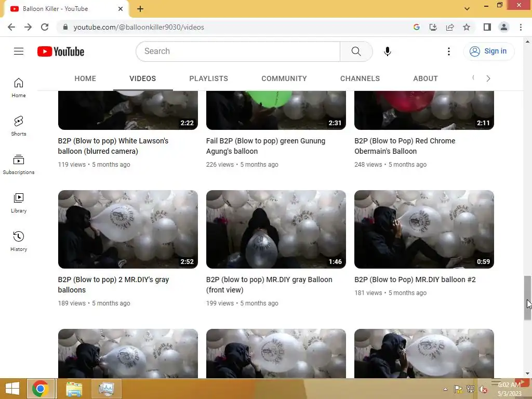The width and height of the screenshot is (532, 399).
Task: Click the YouTube search input field
Action: 238,51
